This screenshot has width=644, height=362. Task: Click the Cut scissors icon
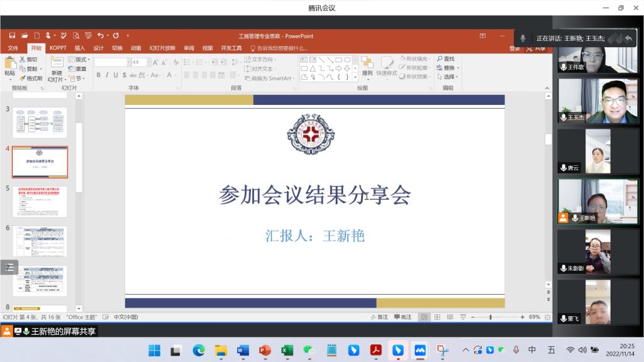[23, 60]
